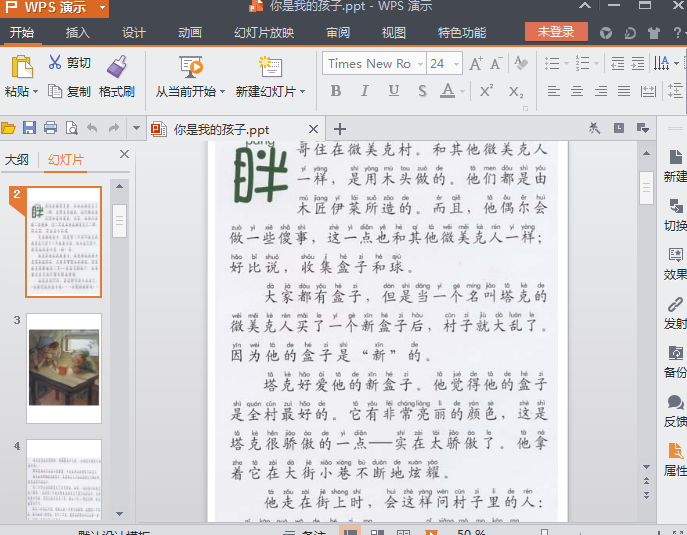
Task: Open the font size 24 dropdown
Action: coord(457,63)
